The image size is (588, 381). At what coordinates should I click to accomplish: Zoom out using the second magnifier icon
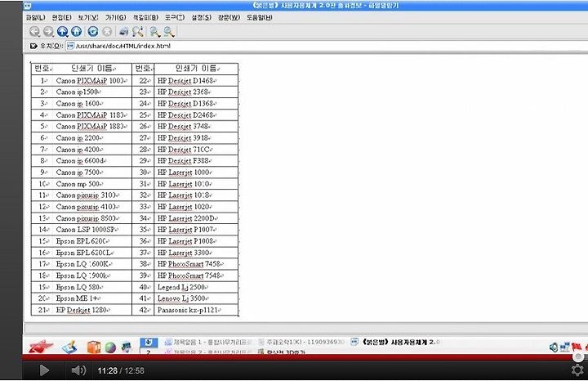coord(169,32)
